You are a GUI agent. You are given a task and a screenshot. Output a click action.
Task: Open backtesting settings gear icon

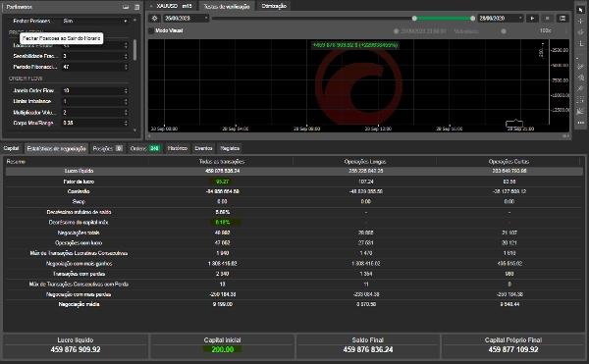[154, 18]
